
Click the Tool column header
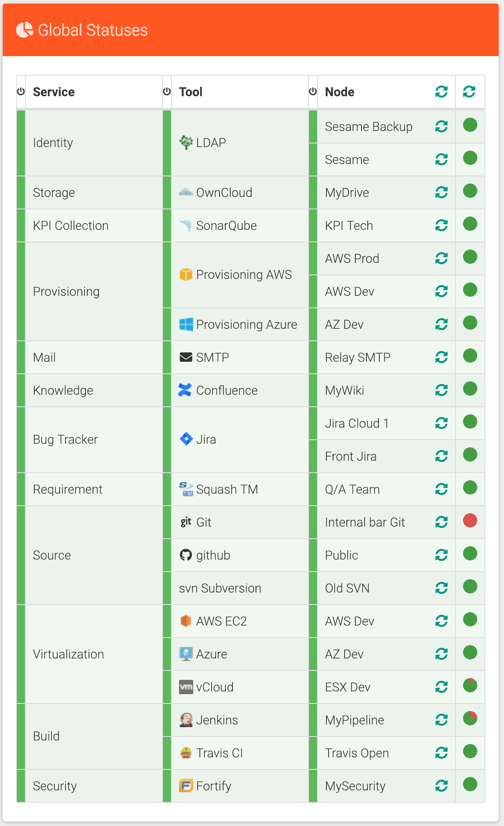click(191, 92)
